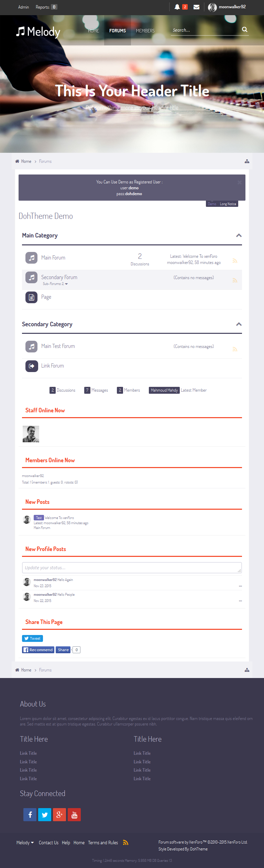This screenshot has width=264, height=868.
Task: Click the footer orange RSS icon
Action: tap(126, 843)
